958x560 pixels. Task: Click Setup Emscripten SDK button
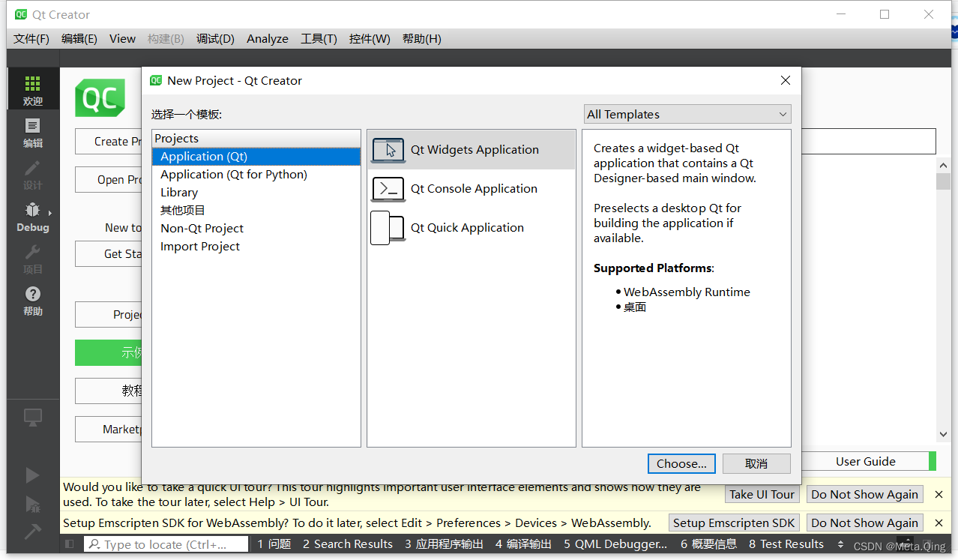click(x=733, y=523)
